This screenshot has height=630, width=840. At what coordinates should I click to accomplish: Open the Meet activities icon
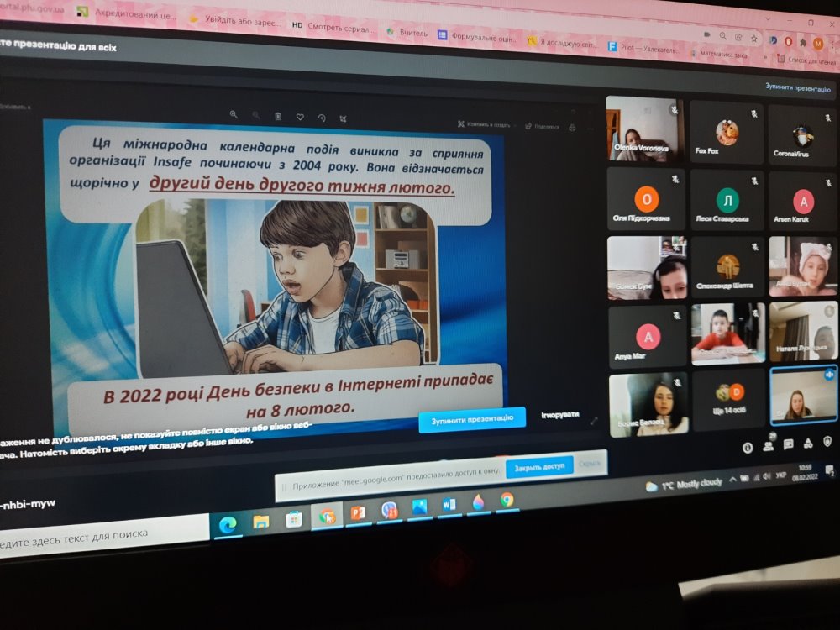[808, 443]
